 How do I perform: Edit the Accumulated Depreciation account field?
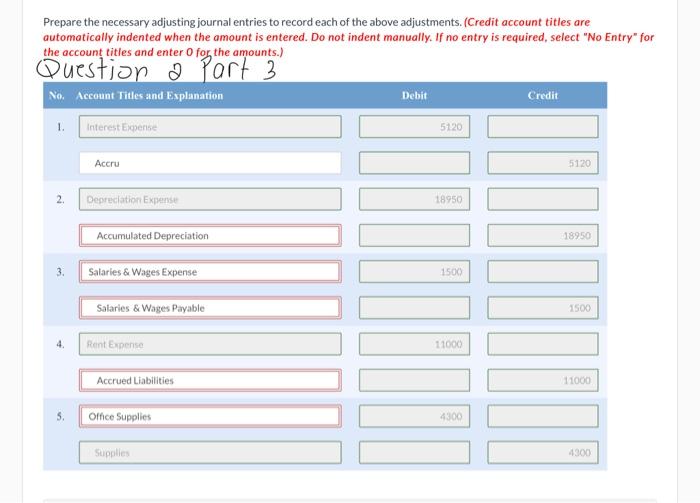click(210, 235)
